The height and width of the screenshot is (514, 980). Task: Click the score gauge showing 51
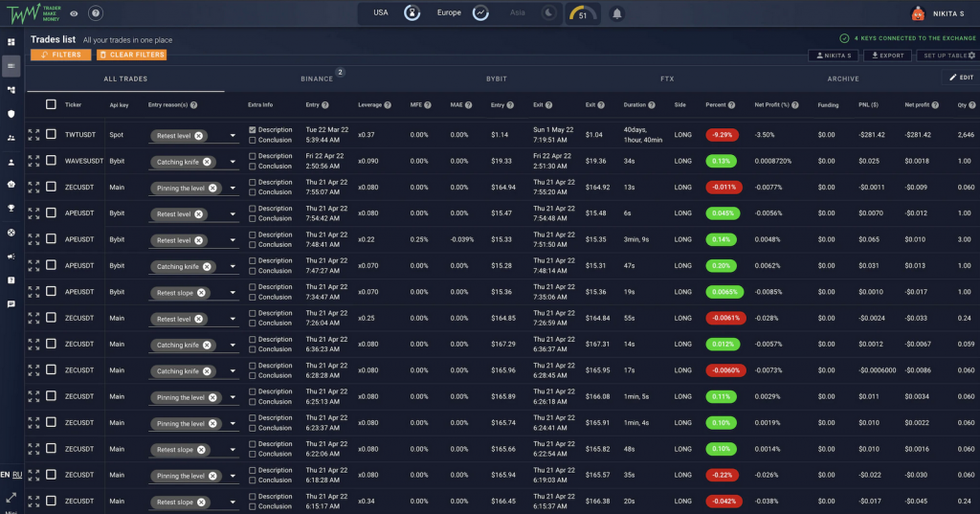582,14
